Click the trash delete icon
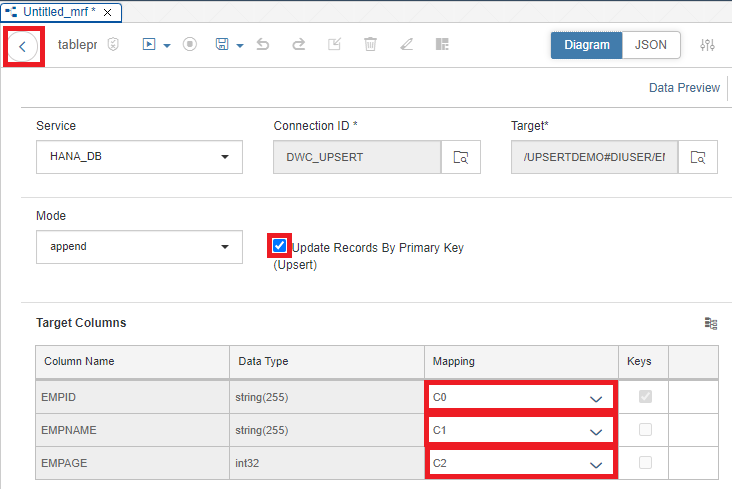732x489 pixels. (370, 44)
